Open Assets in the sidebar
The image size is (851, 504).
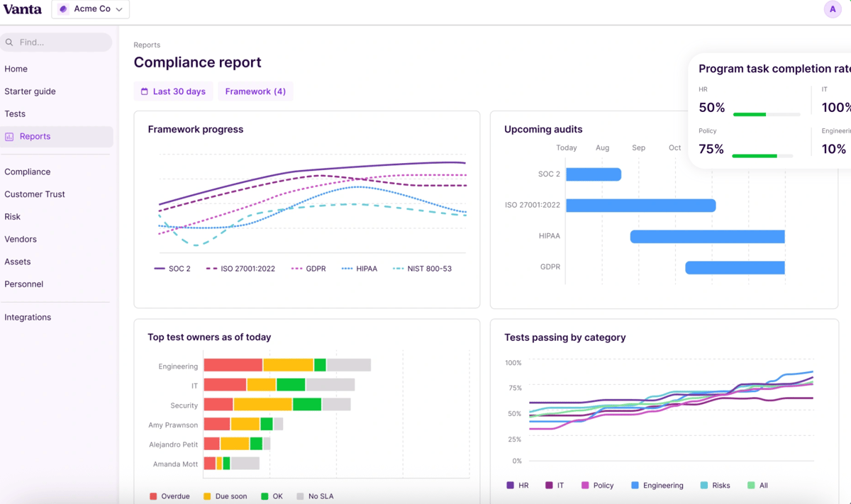[x=18, y=262]
